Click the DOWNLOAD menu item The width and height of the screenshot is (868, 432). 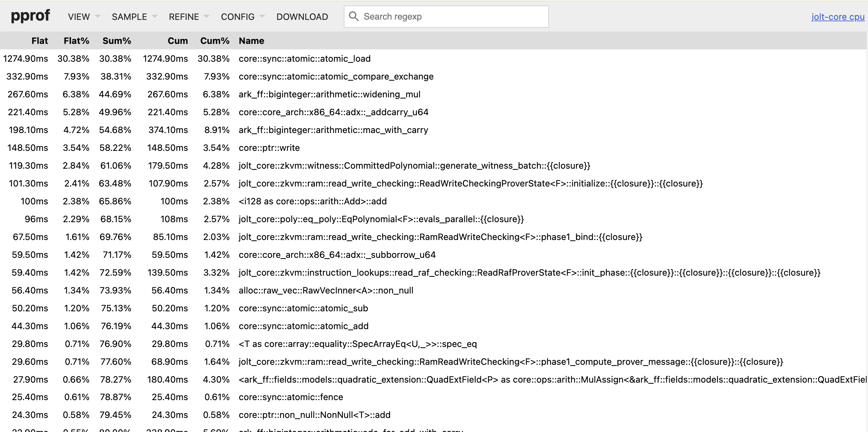click(302, 17)
